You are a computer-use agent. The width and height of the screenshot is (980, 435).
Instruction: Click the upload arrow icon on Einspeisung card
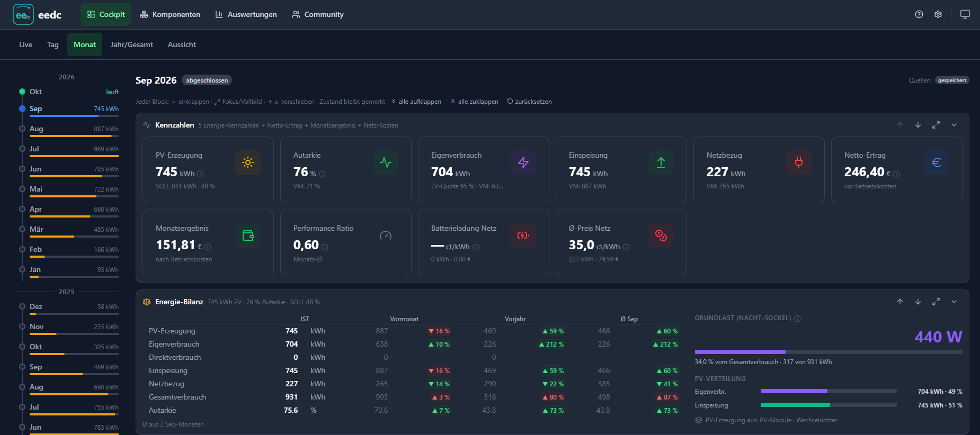coord(661,162)
